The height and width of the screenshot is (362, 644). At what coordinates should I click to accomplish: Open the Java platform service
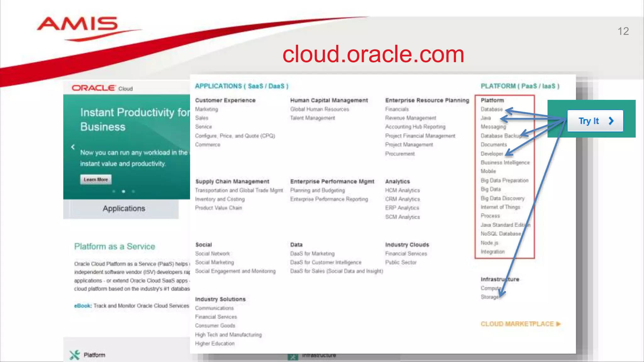[x=486, y=118]
